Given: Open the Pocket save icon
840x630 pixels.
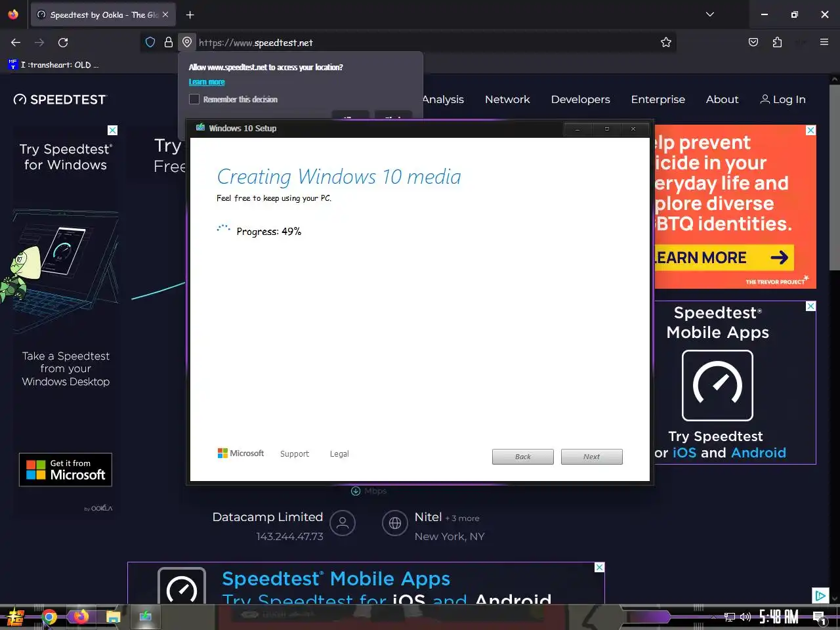Looking at the screenshot, I should pyautogui.click(x=753, y=43).
